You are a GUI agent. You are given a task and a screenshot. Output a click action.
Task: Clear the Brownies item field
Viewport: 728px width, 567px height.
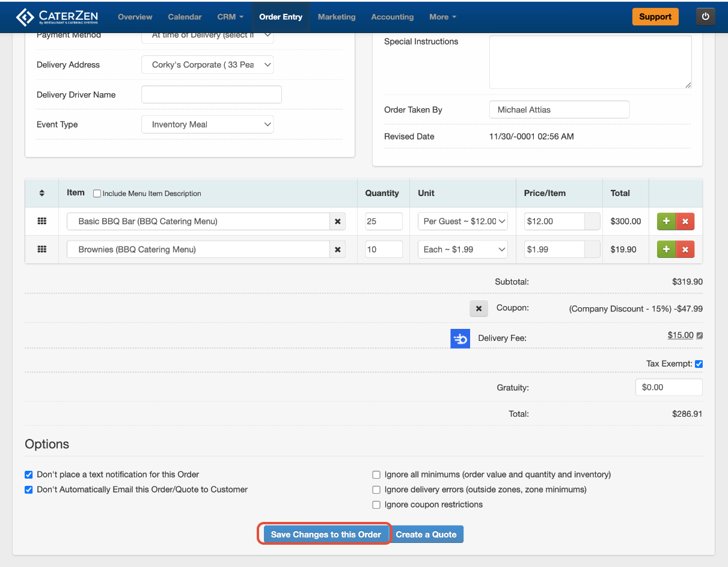(x=337, y=249)
